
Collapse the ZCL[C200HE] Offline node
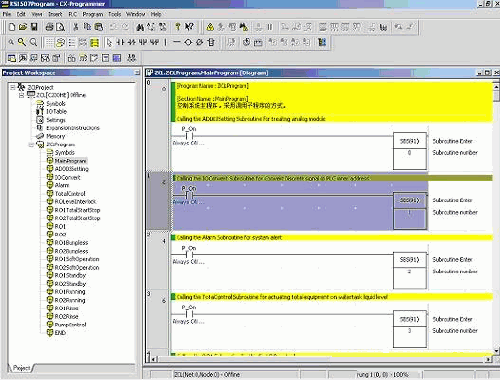(22, 95)
